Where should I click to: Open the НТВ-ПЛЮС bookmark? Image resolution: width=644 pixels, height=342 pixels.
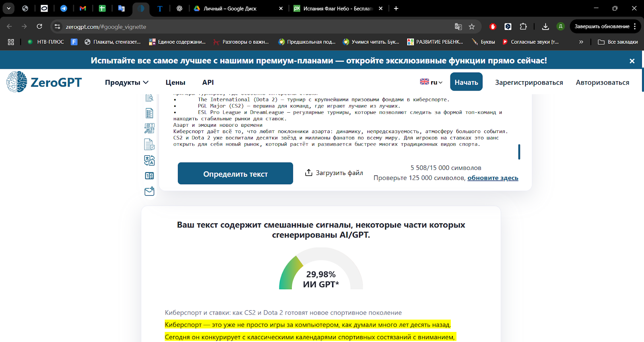46,42
